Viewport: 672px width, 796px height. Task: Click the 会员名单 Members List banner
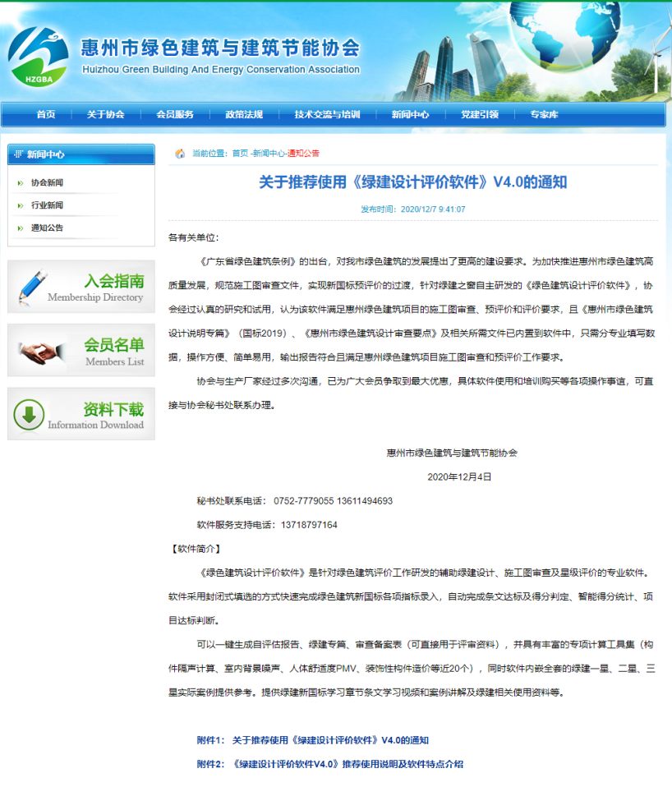pyautogui.click(x=81, y=350)
